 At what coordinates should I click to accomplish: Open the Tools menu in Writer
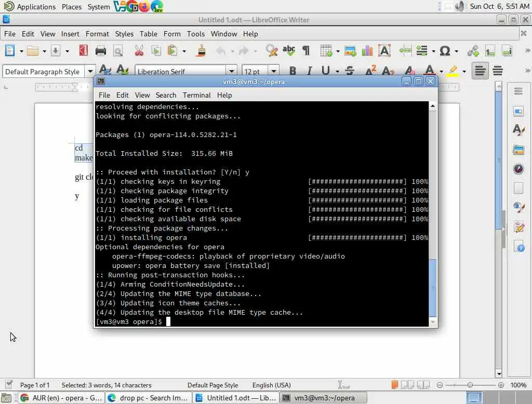tap(196, 34)
